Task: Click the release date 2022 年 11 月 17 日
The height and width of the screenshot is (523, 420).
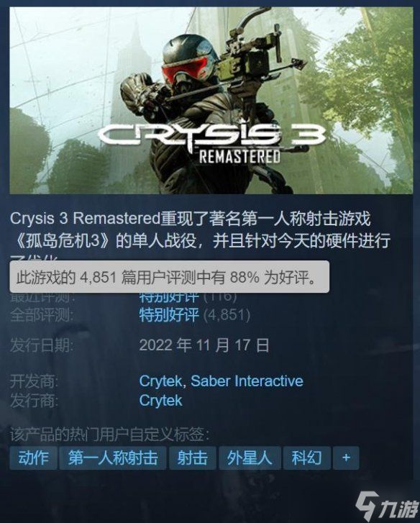Action: coord(204,345)
